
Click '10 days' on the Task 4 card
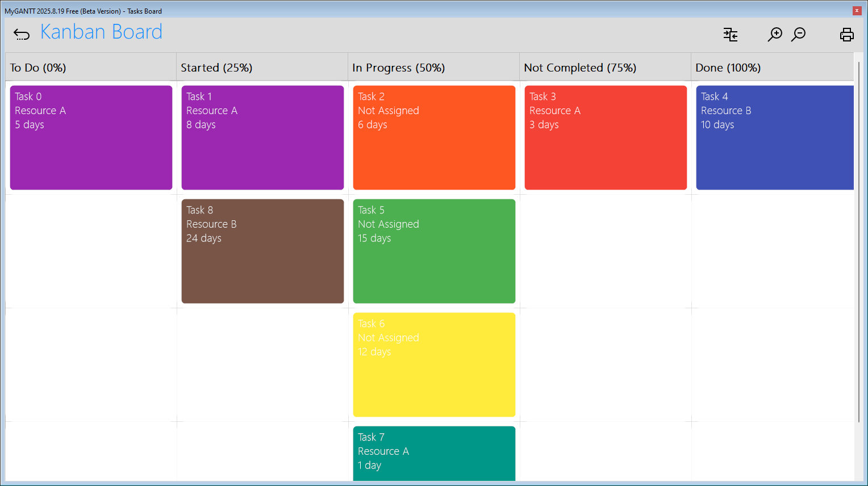[x=717, y=125]
